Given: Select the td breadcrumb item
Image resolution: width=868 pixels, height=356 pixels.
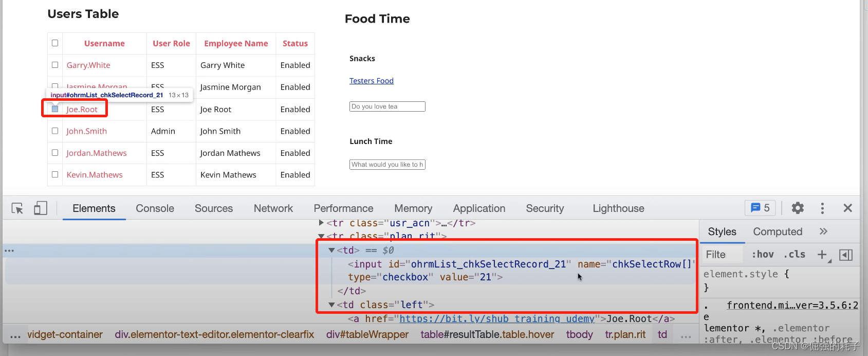Looking at the screenshot, I should tap(662, 335).
